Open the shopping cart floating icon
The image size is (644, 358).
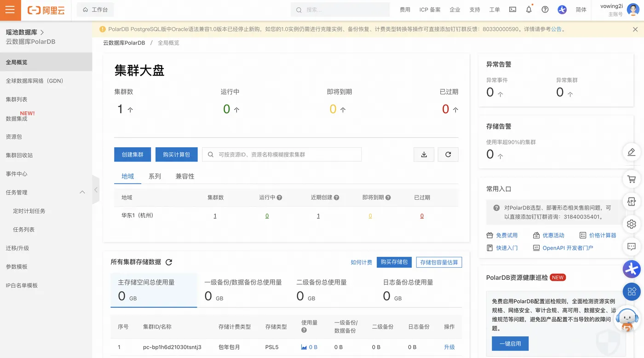(632, 179)
